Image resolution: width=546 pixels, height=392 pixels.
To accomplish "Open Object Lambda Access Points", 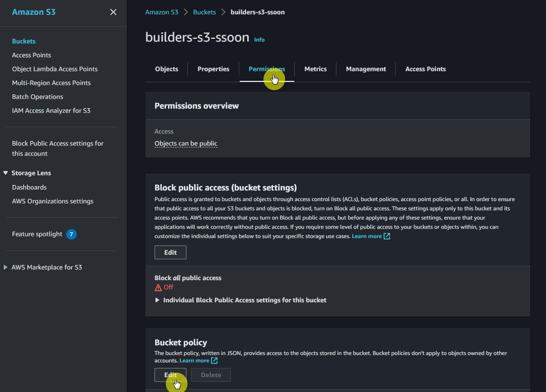I will coord(55,69).
